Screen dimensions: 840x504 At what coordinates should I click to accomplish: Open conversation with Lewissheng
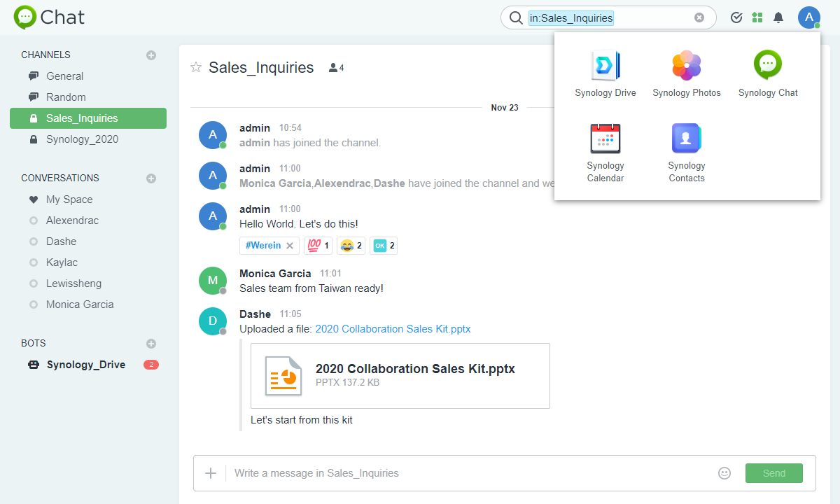click(x=88, y=283)
